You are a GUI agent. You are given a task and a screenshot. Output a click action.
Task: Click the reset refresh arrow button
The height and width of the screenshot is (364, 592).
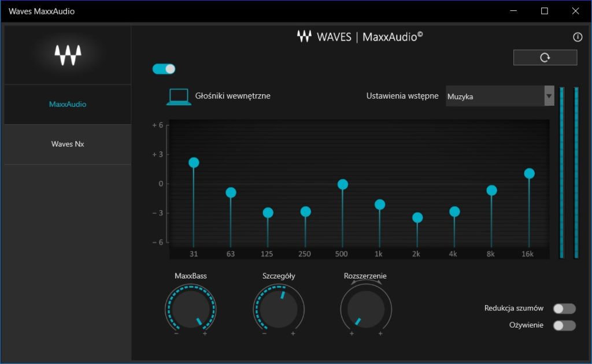pyautogui.click(x=545, y=58)
